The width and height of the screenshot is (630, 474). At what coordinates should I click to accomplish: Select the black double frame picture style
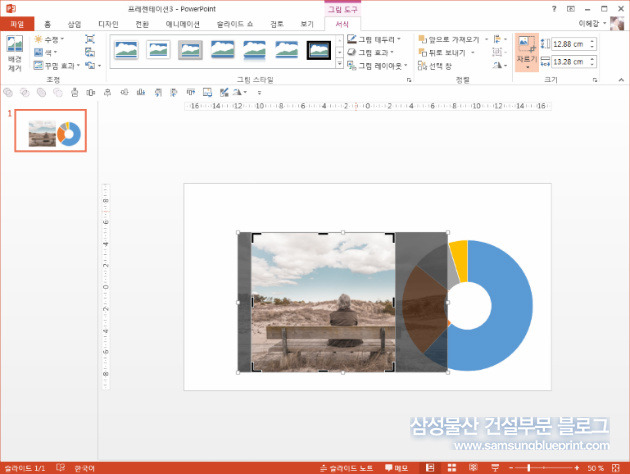319,50
